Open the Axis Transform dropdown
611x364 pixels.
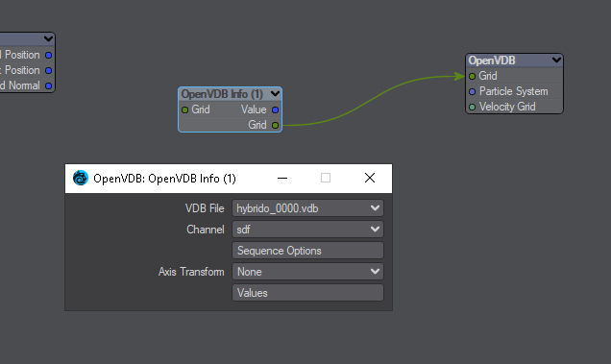[x=307, y=271]
